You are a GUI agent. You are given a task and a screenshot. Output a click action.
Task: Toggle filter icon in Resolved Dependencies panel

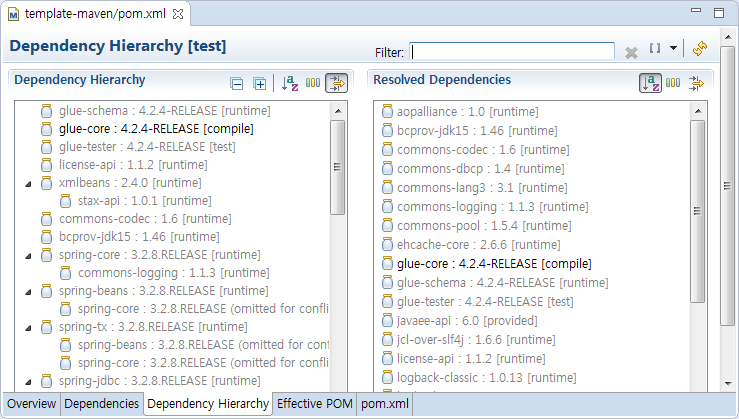(x=696, y=83)
